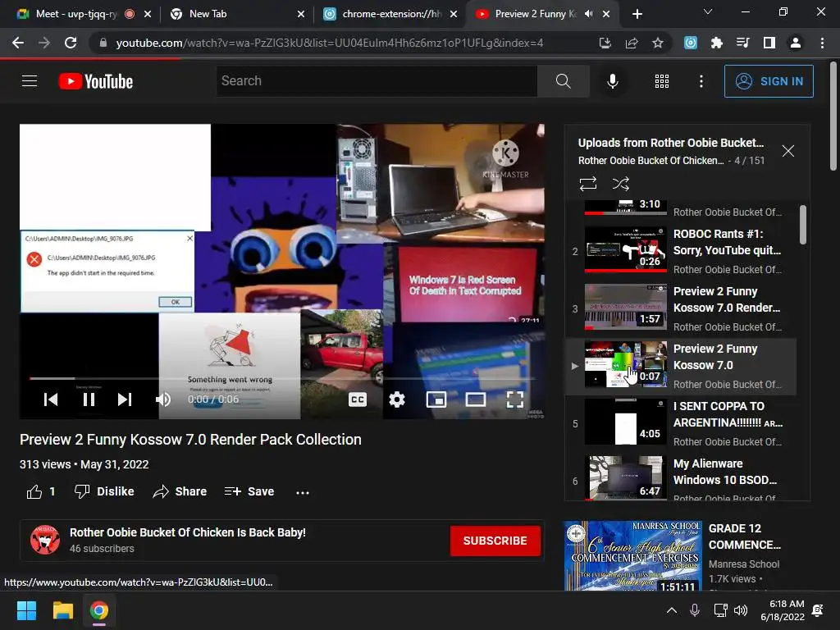Save the video to a playlist
The height and width of the screenshot is (630, 840).
[249, 492]
